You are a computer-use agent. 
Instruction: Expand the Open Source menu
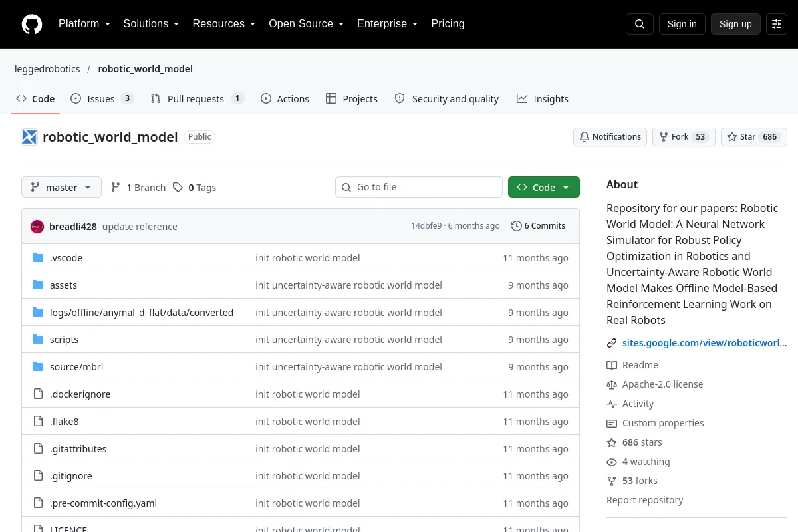click(307, 24)
